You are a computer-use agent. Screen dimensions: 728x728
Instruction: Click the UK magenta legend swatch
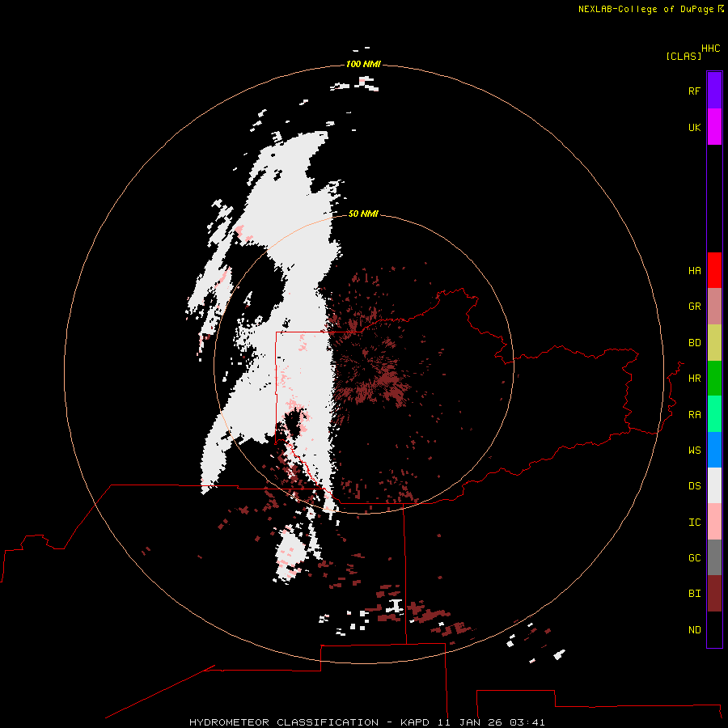[714, 127]
